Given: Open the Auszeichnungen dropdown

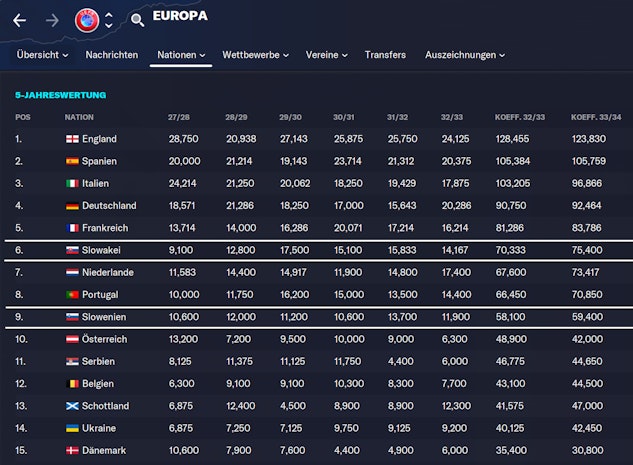Looking at the screenshot, I should coord(464,54).
